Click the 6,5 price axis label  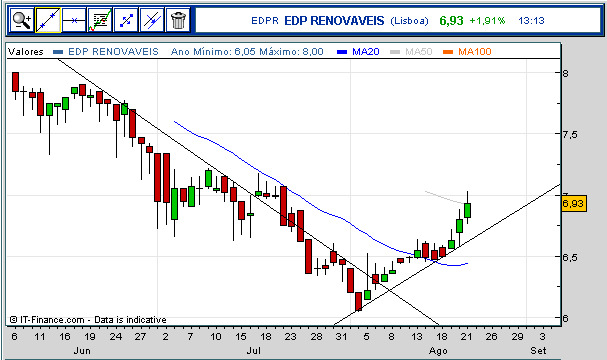(x=569, y=257)
